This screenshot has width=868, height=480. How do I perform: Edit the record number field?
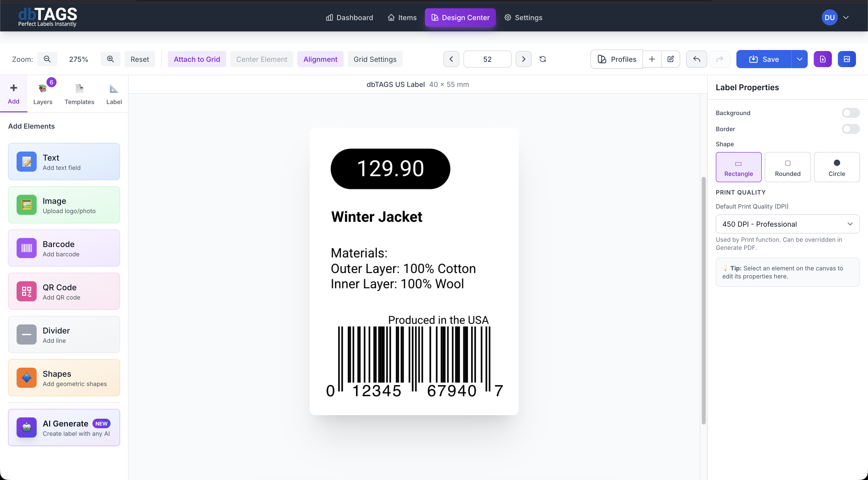(487, 59)
